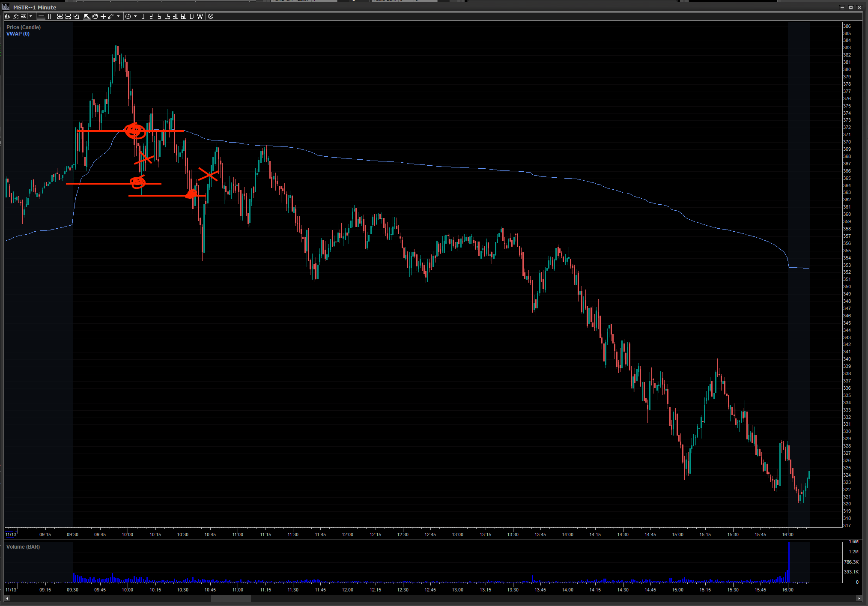Click the circled X clear icon
The height and width of the screenshot is (606, 868).
211,16
